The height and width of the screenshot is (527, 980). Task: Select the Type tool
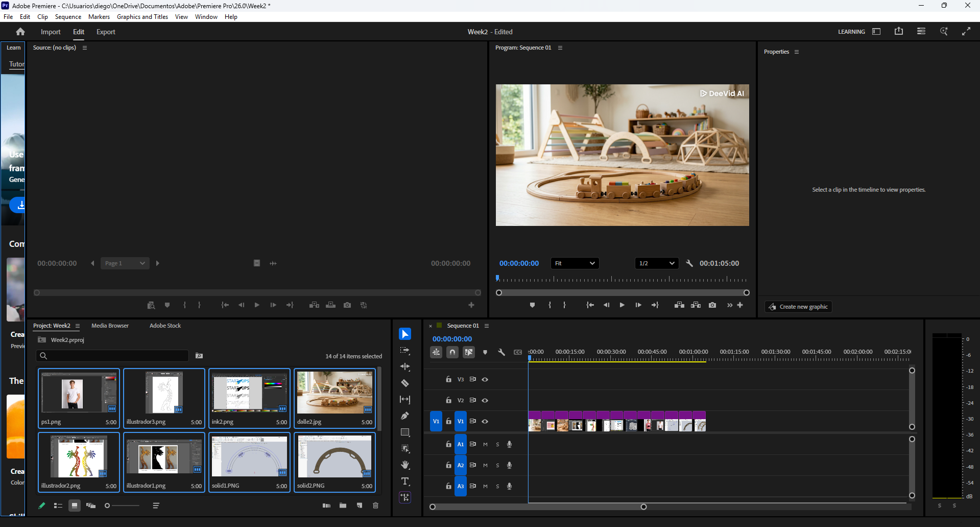click(x=405, y=481)
